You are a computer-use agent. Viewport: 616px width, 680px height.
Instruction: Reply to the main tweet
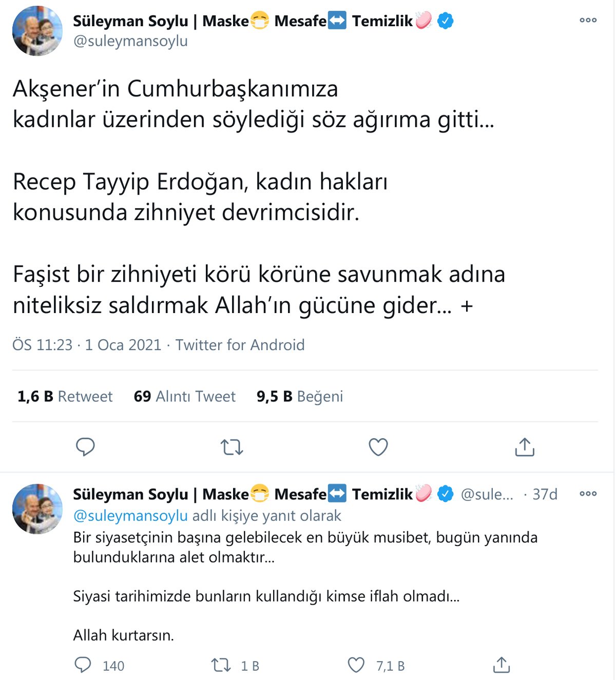(85, 447)
